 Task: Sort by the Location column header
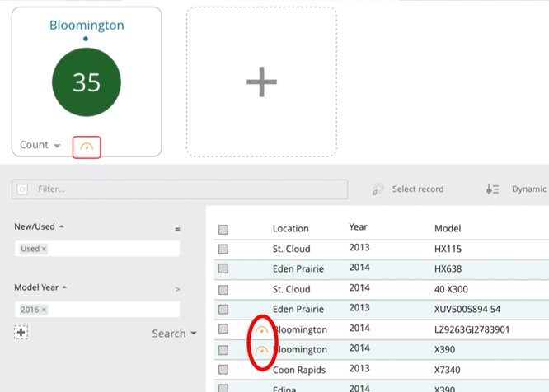click(290, 229)
